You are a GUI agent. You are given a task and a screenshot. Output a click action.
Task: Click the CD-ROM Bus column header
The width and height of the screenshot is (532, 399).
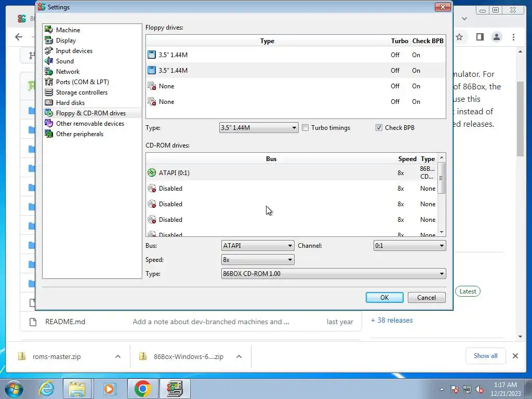pyautogui.click(x=271, y=159)
